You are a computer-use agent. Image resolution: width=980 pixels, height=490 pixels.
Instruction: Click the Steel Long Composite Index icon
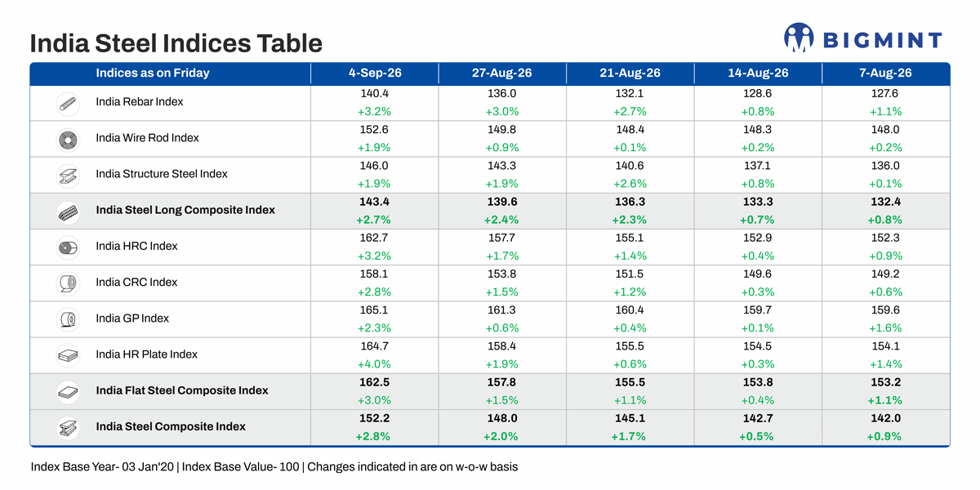(67, 212)
